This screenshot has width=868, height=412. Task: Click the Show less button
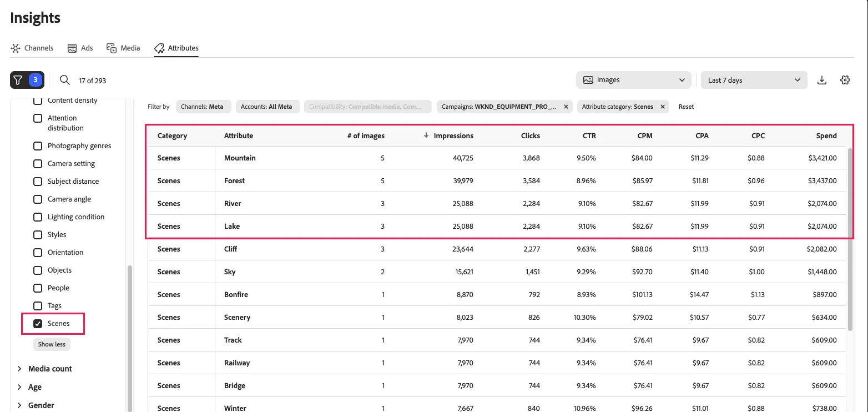point(52,344)
